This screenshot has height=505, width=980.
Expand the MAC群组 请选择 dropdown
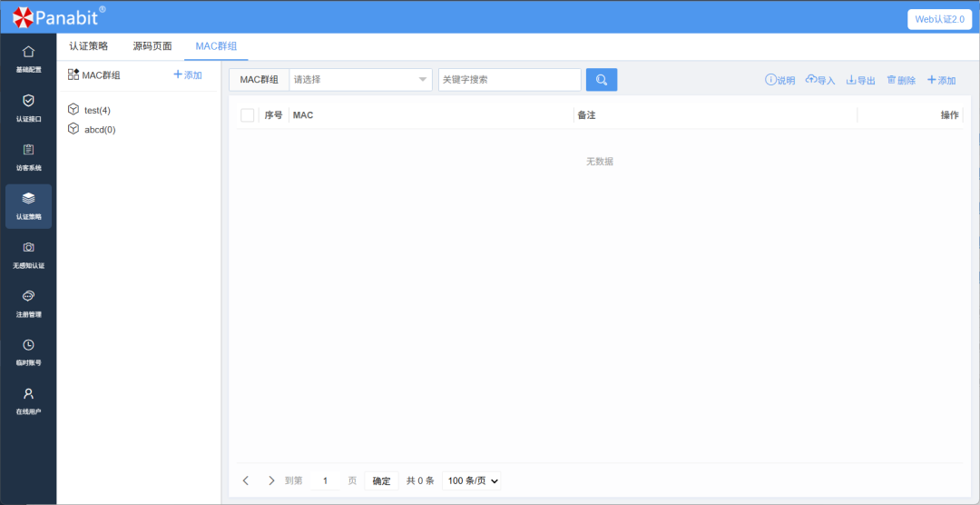coord(360,79)
